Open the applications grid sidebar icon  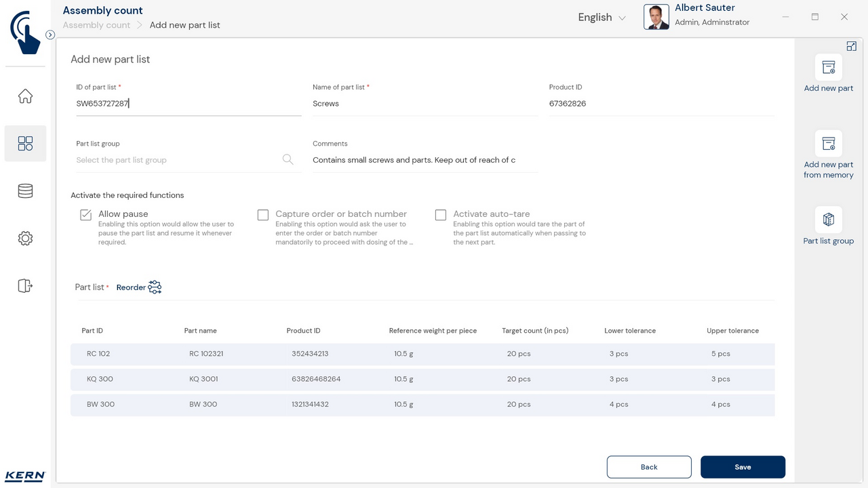[x=25, y=144]
